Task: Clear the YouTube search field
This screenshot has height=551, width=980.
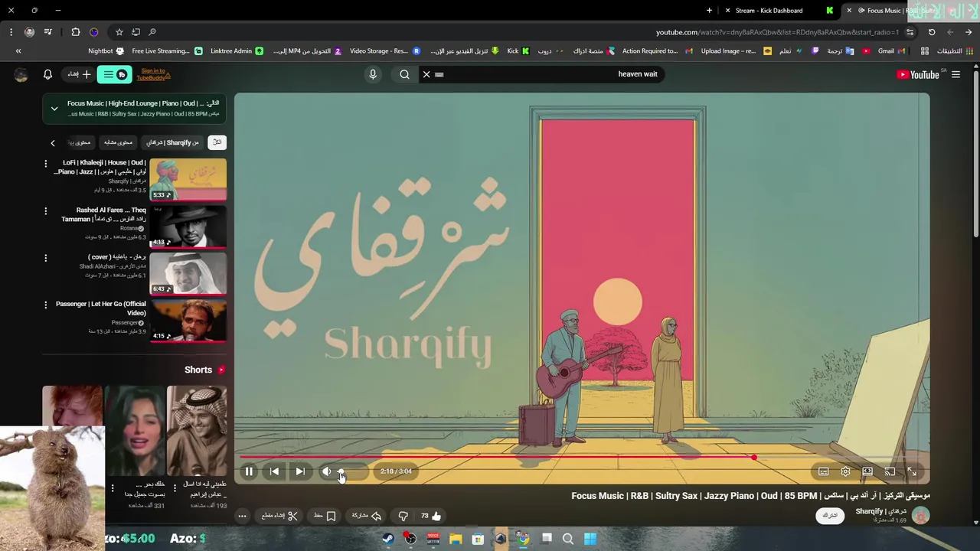Action: click(426, 74)
